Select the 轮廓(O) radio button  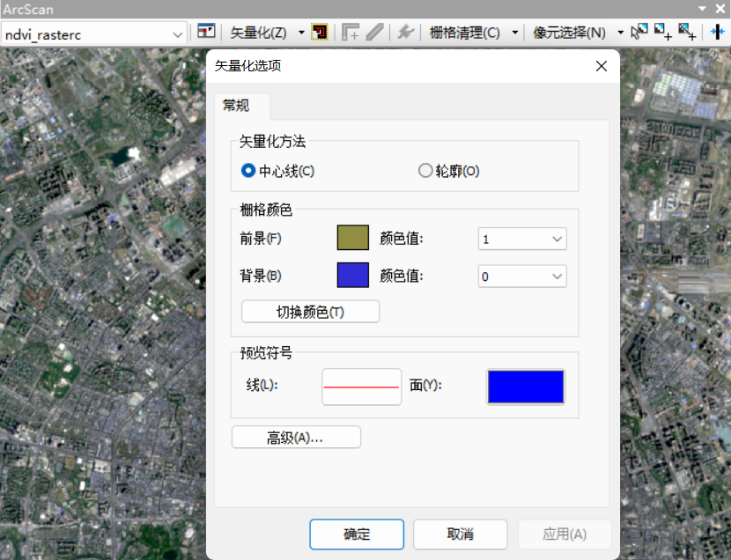point(425,171)
